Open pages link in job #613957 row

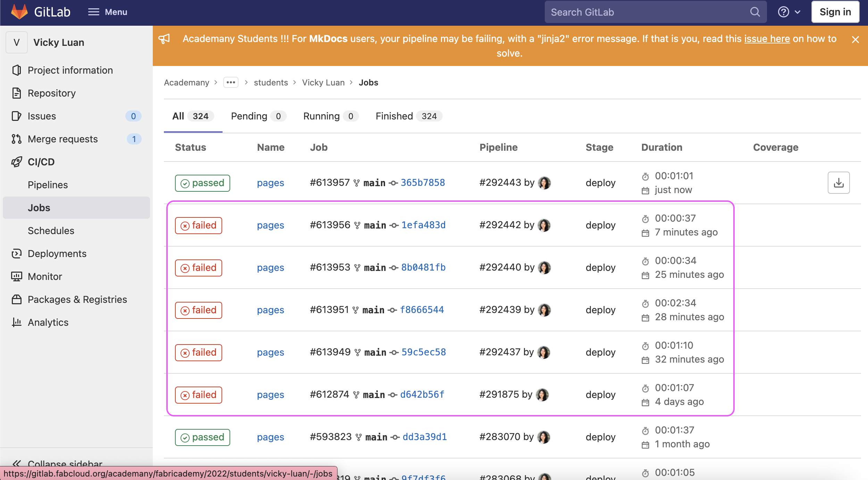tap(270, 183)
